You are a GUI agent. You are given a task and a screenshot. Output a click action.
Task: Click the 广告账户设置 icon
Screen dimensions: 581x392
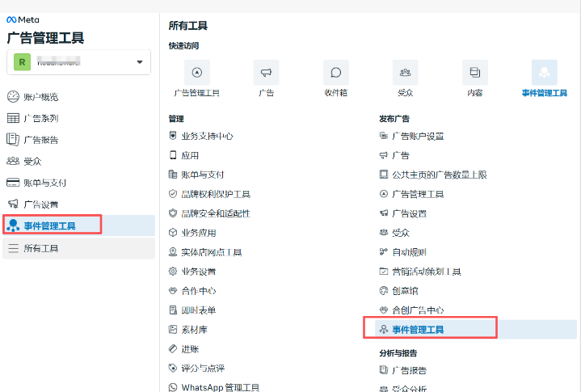coord(384,136)
